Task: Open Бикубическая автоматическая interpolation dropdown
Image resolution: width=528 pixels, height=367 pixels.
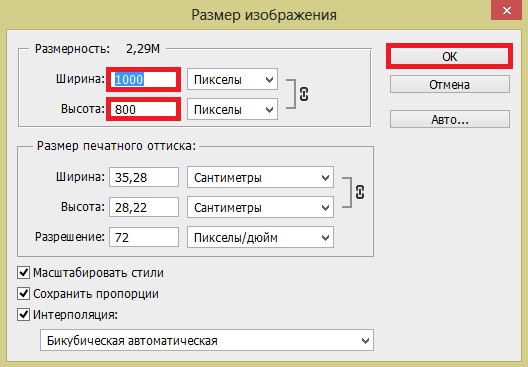Action: (x=207, y=340)
